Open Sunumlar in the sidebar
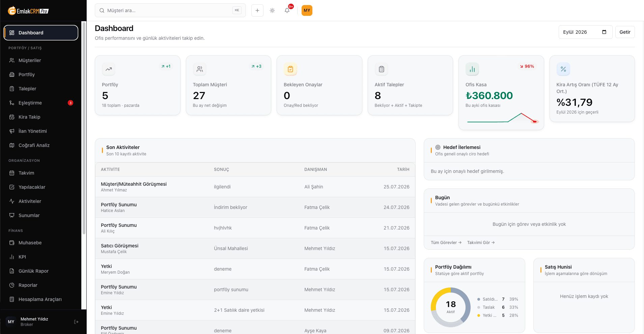The width and height of the screenshot is (644, 334). click(41, 215)
